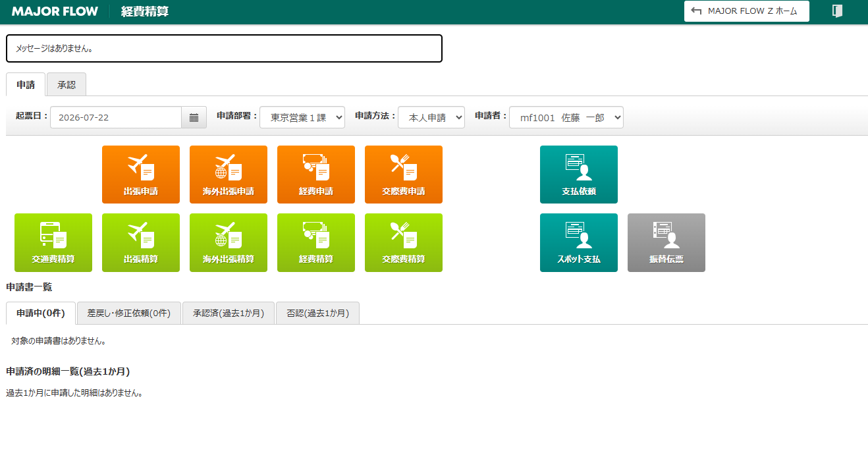Image resolution: width=868 pixels, height=463 pixels.
Task: Open the 出張申請 orange tile
Action: coord(141,175)
